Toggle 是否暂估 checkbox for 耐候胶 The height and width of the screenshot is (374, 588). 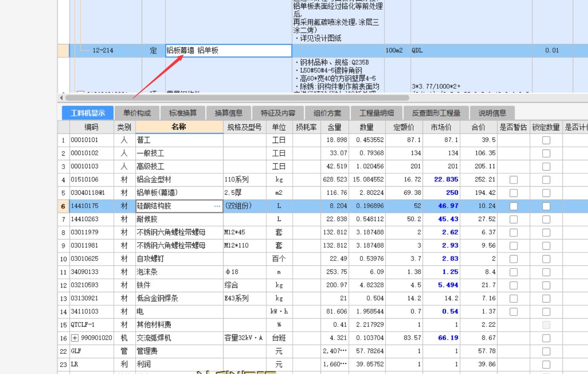513,219
